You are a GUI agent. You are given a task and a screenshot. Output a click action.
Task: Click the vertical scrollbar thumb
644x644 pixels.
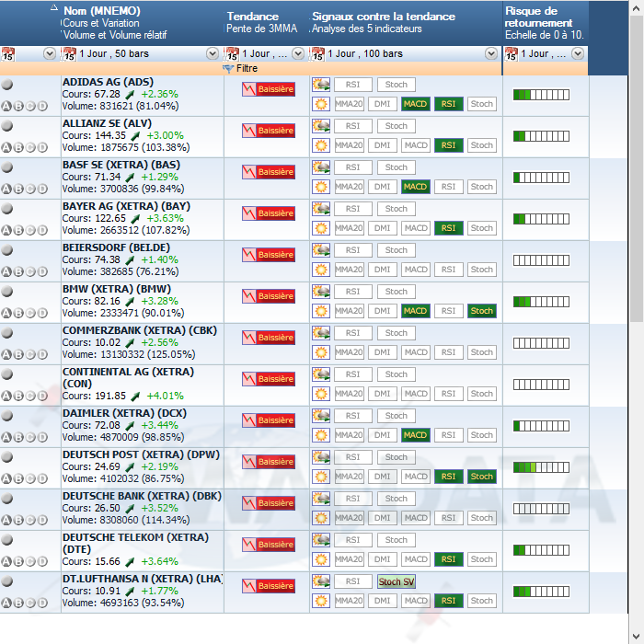637,168
